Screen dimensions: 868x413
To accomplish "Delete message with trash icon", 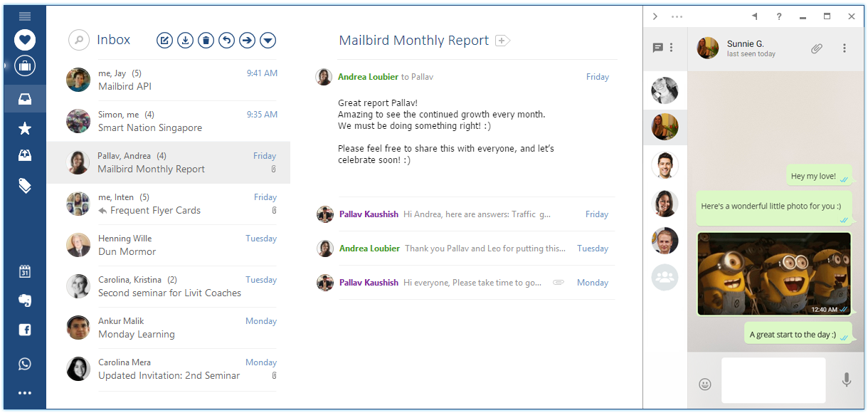I will [x=206, y=41].
